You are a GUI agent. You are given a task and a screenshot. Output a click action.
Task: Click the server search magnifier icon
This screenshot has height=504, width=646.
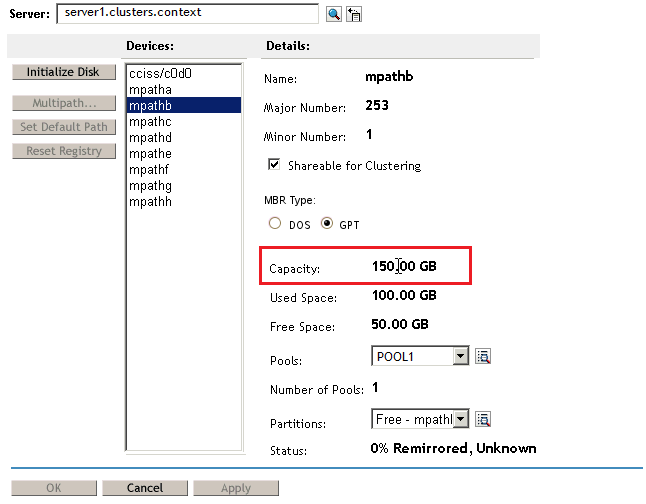[x=334, y=14]
